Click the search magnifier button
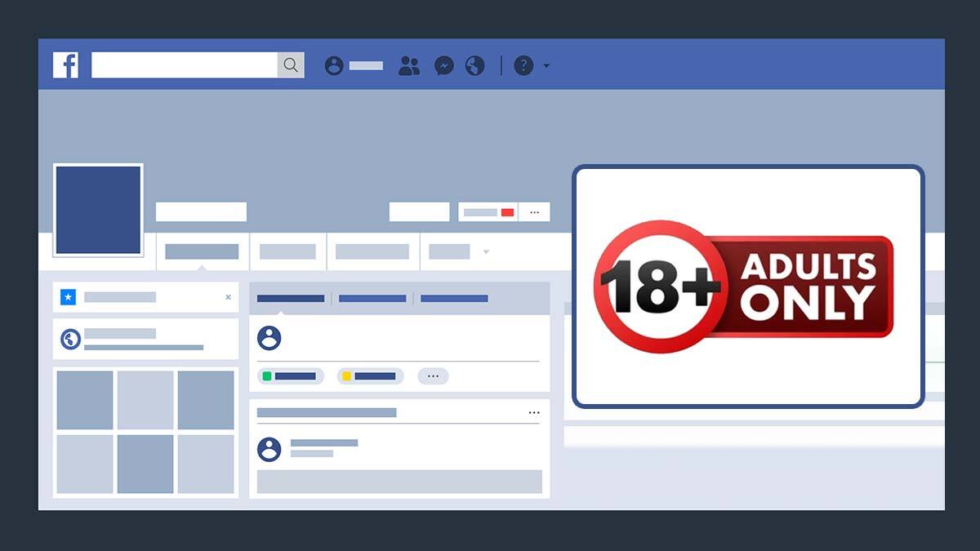Viewport: 980px width, 551px height. (x=291, y=65)
